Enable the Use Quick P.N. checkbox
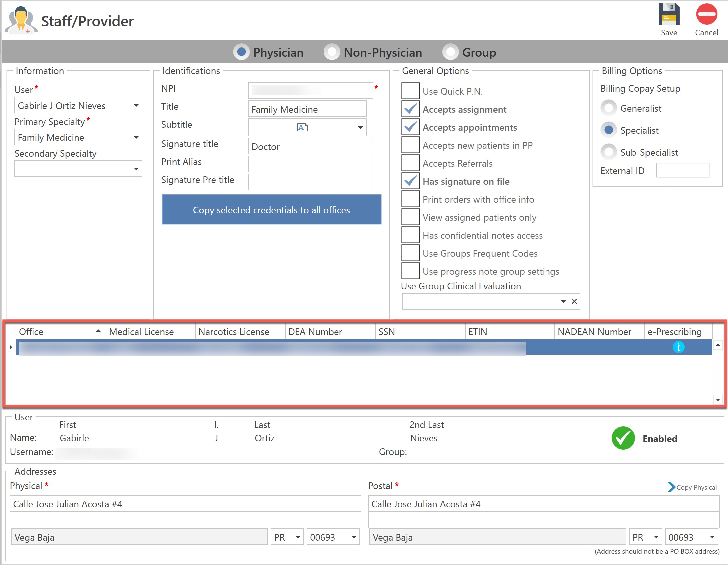The height and width of the screenshot is (565, 728). (x=410, y=91)
